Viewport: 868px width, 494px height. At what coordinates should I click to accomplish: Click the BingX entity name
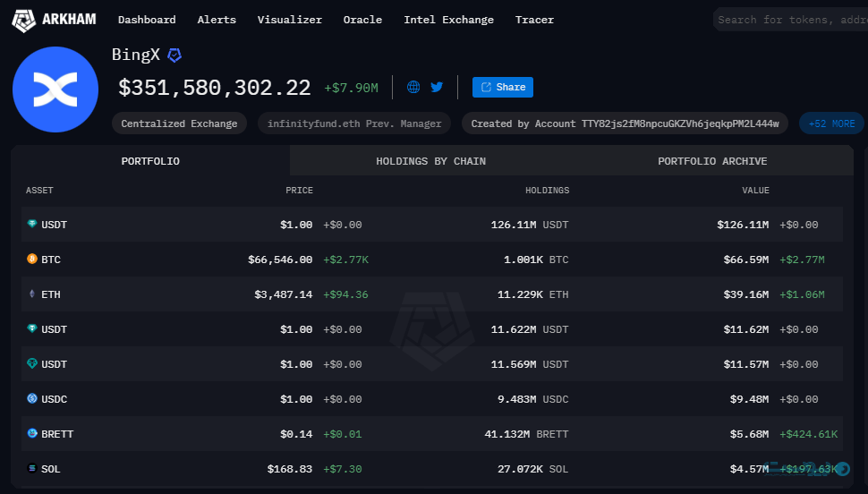click(x=136, y=55)
